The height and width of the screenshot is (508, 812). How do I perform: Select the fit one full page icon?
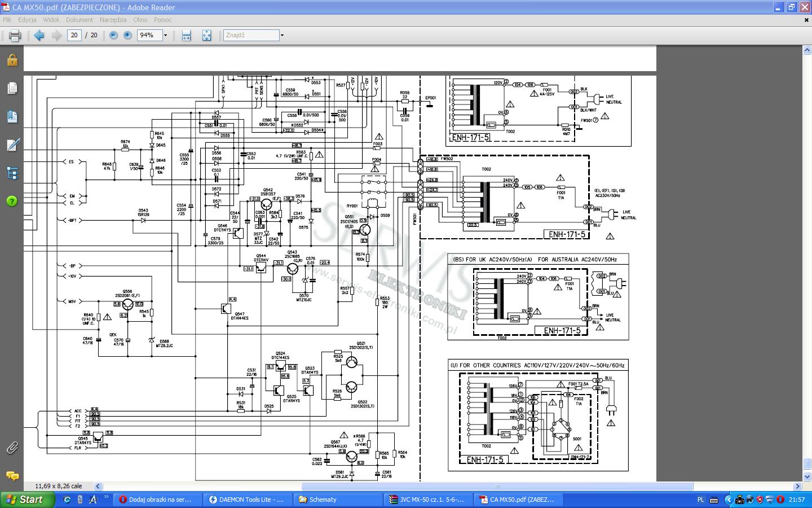coord(206,36)
